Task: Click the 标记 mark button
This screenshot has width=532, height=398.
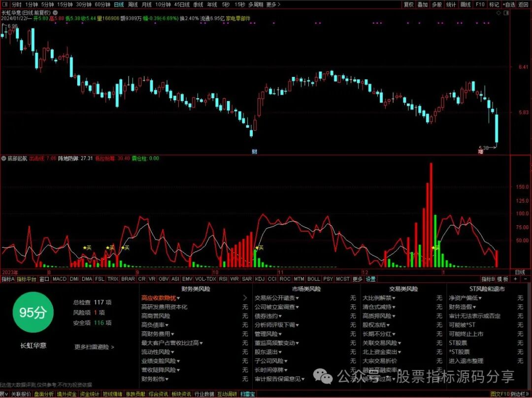Action: tap(494, 4)
